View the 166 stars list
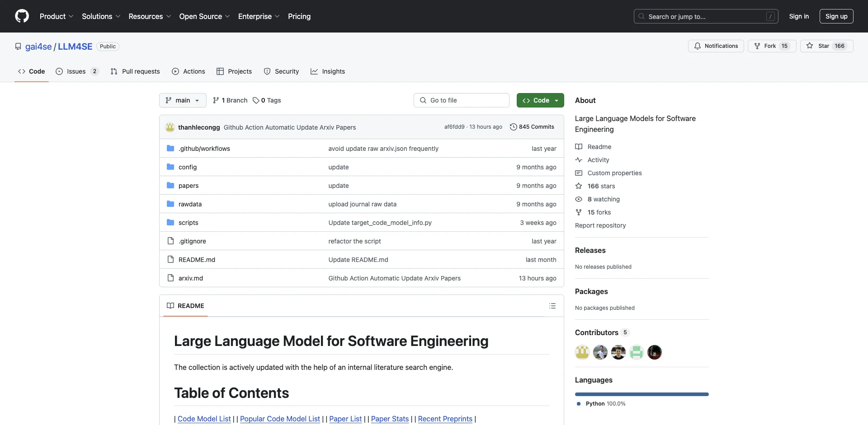 coord(595,186)
